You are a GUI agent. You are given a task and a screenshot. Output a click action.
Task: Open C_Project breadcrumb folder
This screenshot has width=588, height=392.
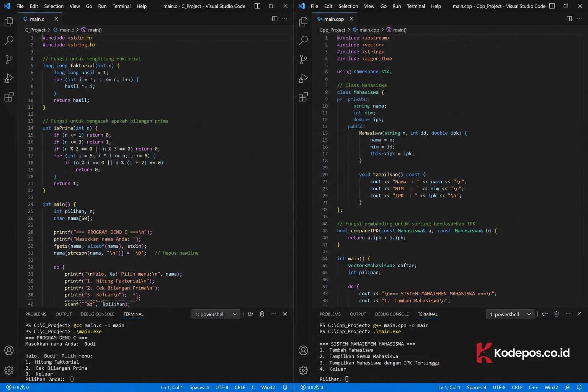tap(35, 30)
